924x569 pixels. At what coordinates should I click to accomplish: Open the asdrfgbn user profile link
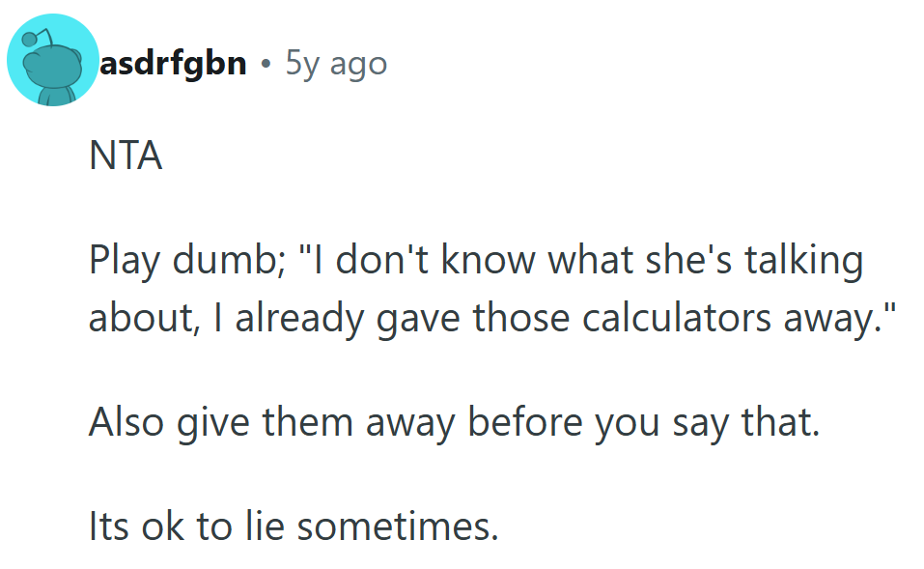tap(173, 65)
